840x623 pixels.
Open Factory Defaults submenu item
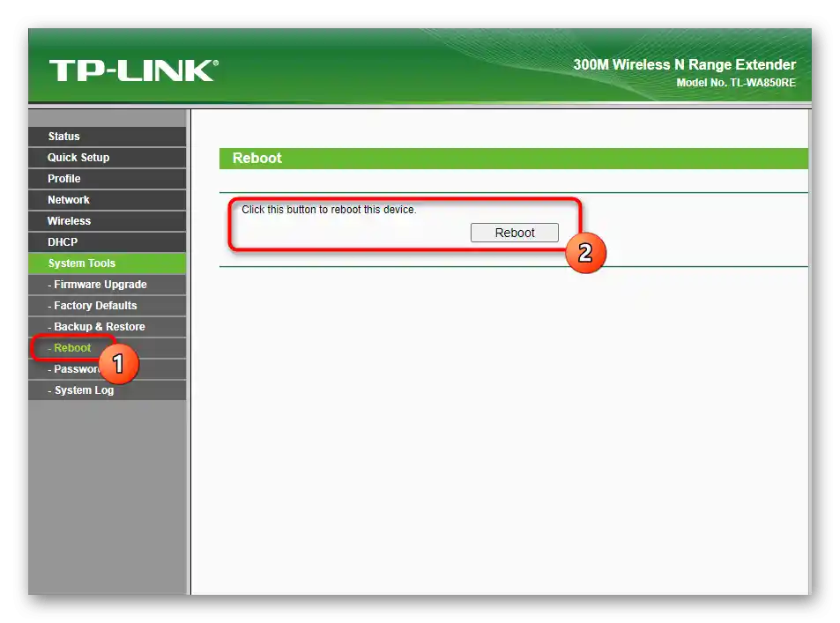108,306
